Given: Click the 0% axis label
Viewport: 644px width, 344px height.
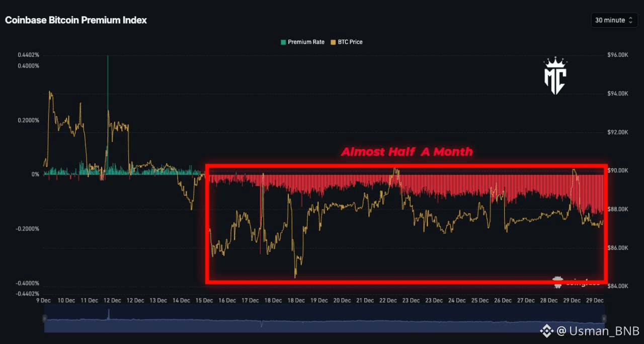Looking at the screenshot, I should (35, 174).
